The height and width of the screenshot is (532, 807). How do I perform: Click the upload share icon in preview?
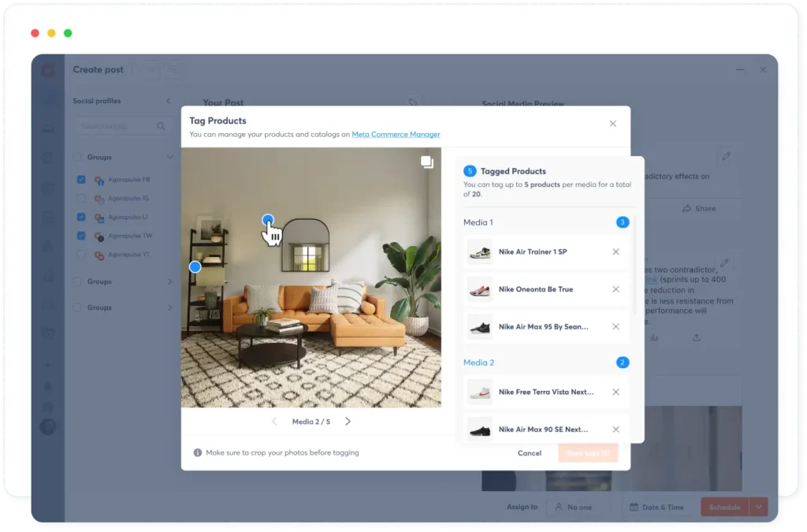pyautogui.click(x=697, y=338)
